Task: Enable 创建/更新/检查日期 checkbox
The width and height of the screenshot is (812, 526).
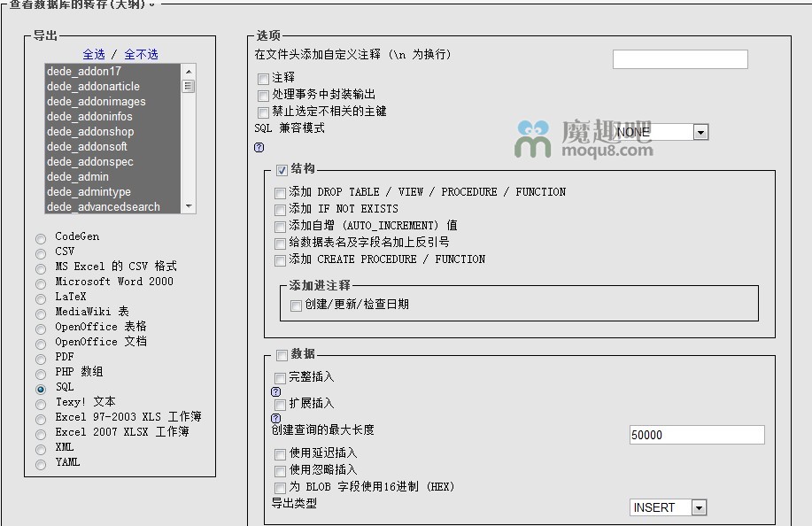Action: coord(297,306)
